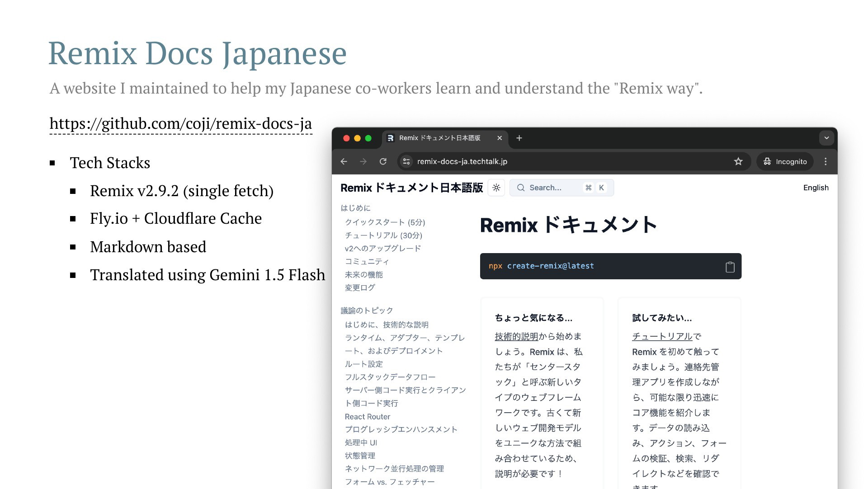The image size is (868, 489).
Task: Open a new tab with plus icon
Action: 519,138
